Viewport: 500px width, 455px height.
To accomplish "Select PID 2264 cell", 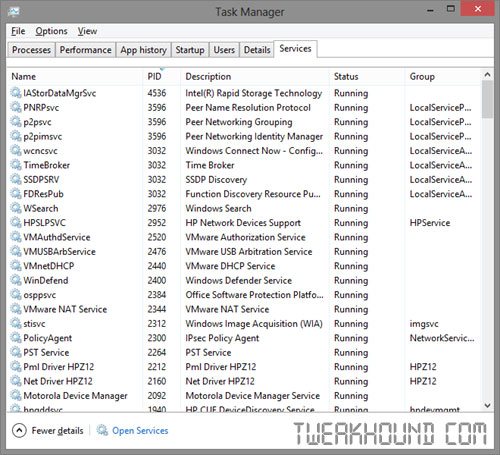I will (157, 352).
